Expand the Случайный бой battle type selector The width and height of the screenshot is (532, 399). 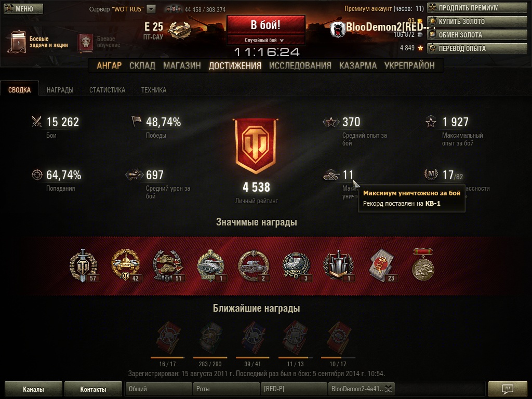[266, 40]
